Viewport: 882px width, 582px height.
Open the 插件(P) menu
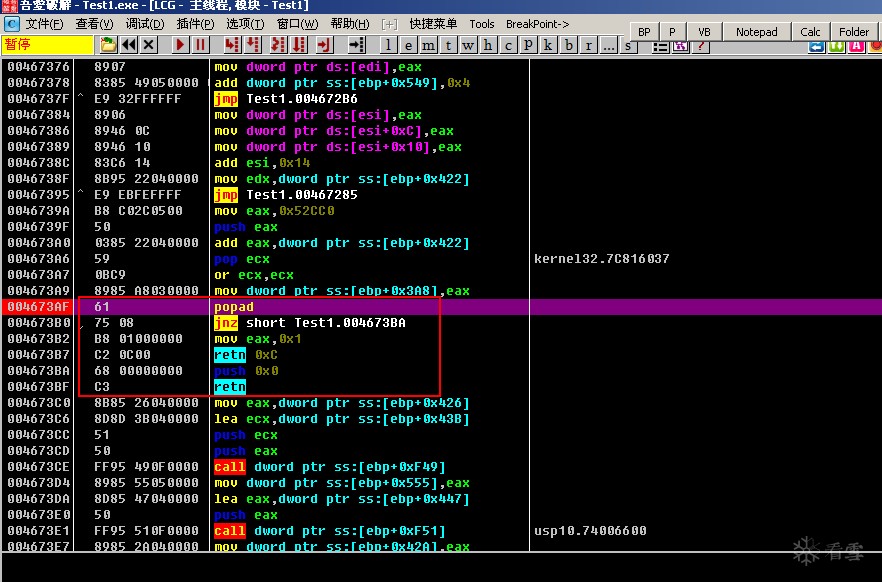click(195, 24)
